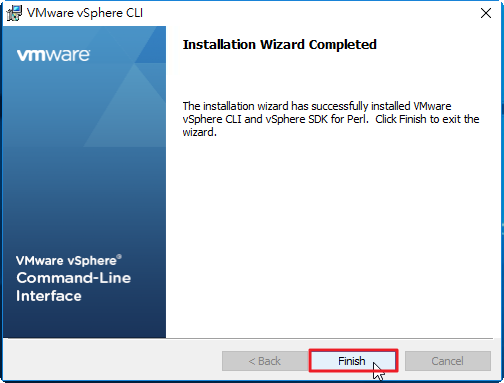The image size is (504, 383).
Task: Close the VMware vSphere CLI window
Action: click(486, 13)
